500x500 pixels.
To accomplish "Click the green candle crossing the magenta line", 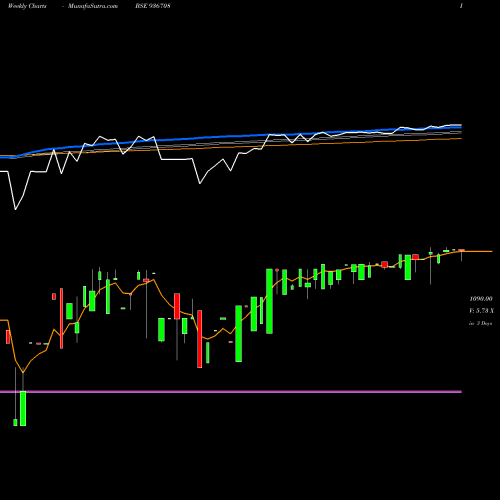I will pyautogui.click(x=23, y=408).
